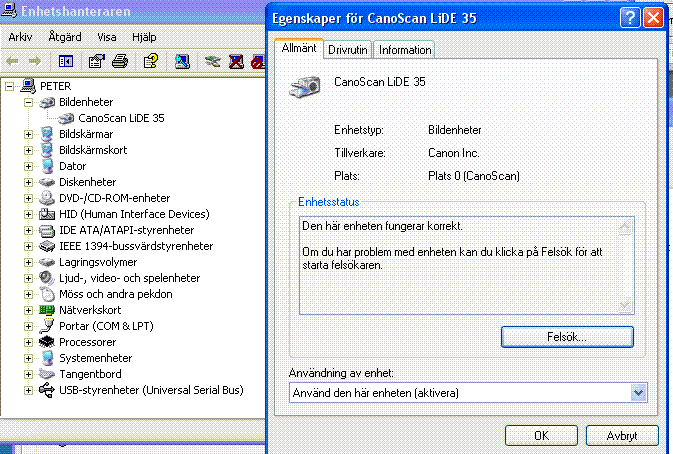
Task: Click the down arrow of Enhetsstatus scrollbar
Action: coord(625,305)
